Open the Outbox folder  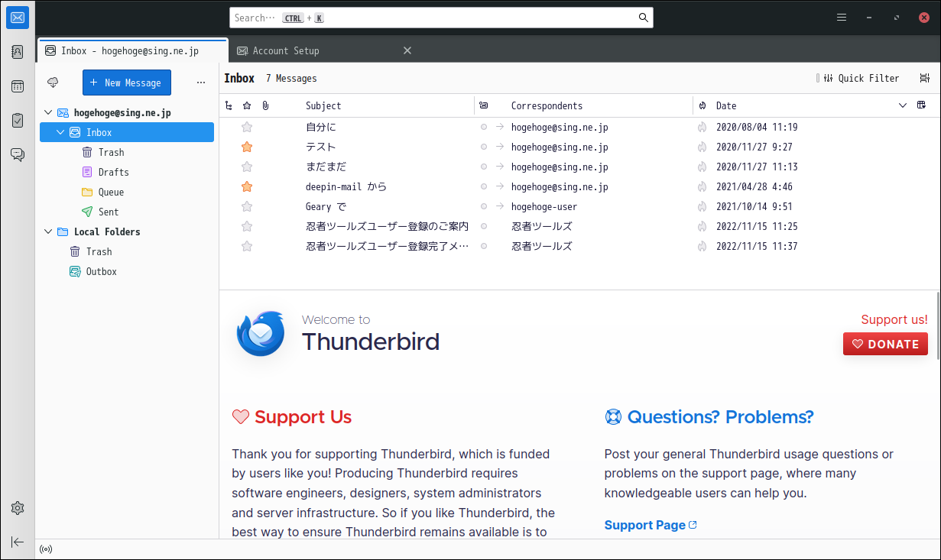coord(101,271)
